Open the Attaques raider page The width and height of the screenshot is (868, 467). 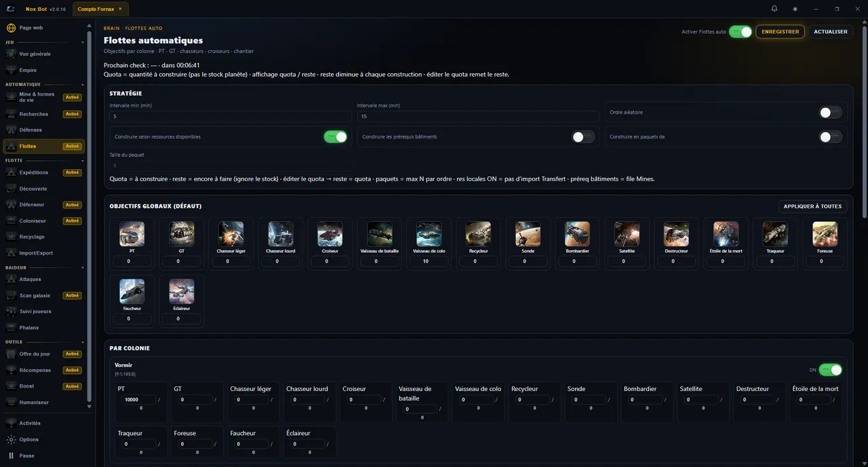click(x=44, y=279)
